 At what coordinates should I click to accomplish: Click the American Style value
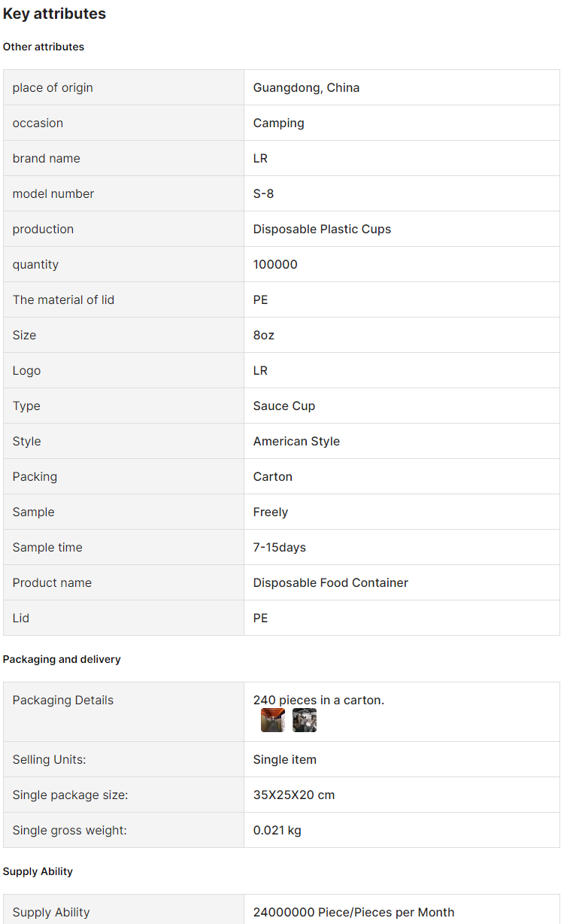(296, 442)
